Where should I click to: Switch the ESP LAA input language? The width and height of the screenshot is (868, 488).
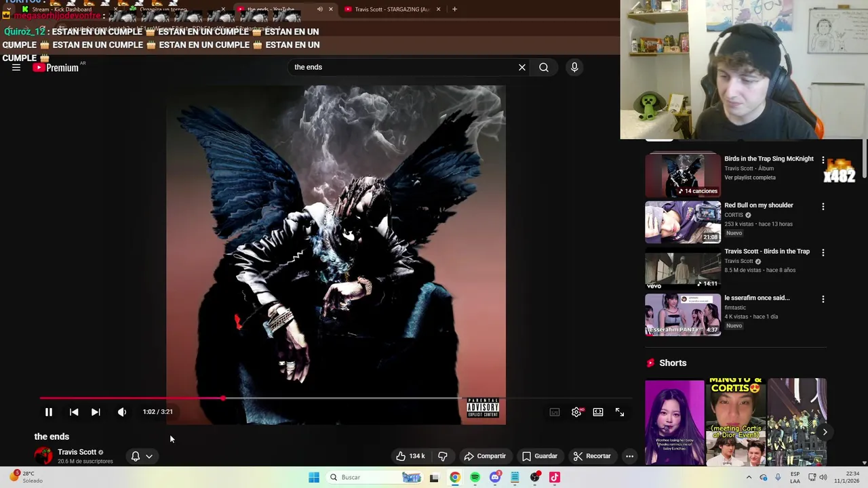tap(795, 477)
